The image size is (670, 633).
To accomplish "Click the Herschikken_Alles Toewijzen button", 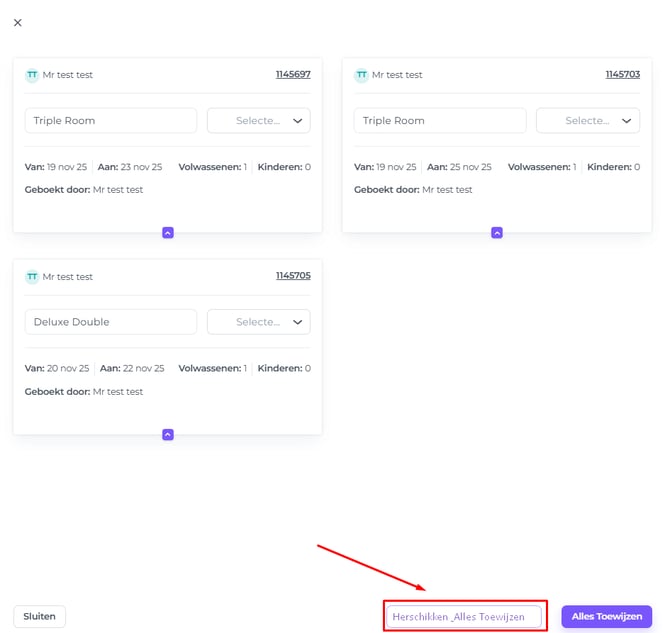I will (x=463, y=617).
